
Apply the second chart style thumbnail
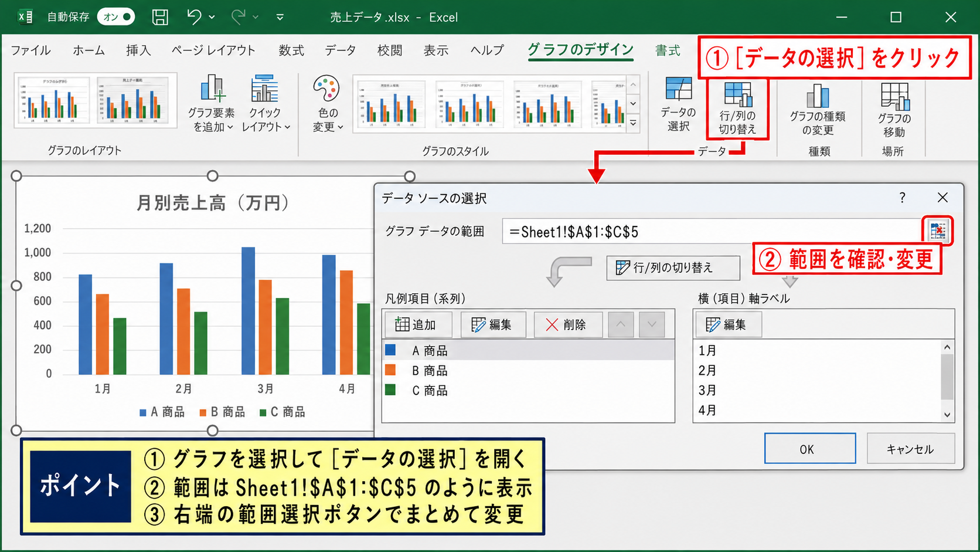pos(469,104)
